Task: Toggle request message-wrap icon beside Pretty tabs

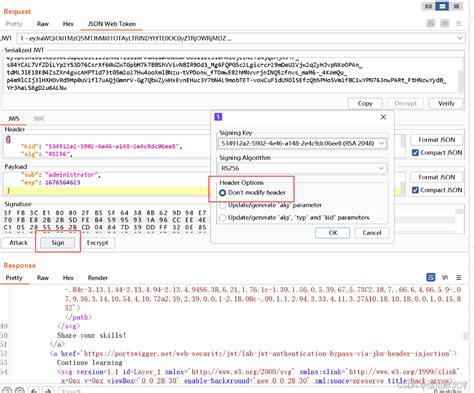Action: point(431,23)
